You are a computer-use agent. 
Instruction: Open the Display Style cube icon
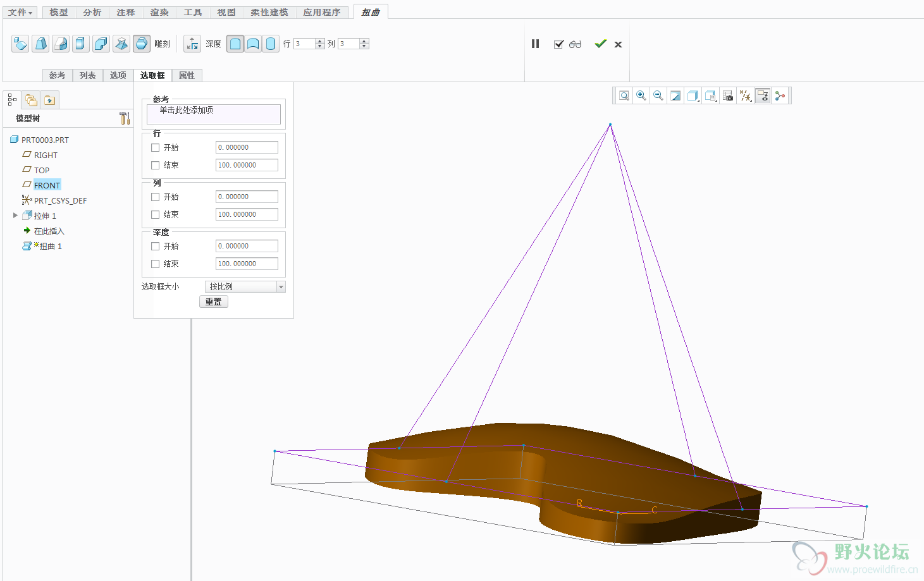click(693, 95)
